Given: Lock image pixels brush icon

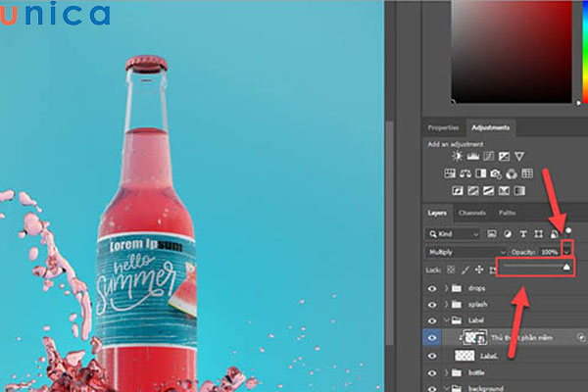Looking at the screenshot, I should coord(465,269).
